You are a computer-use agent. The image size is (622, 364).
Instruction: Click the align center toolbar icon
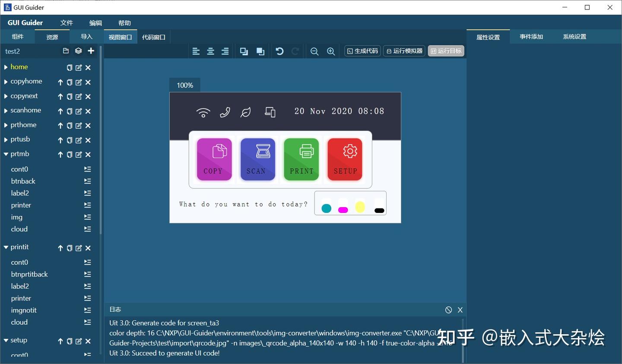(210, 51)
